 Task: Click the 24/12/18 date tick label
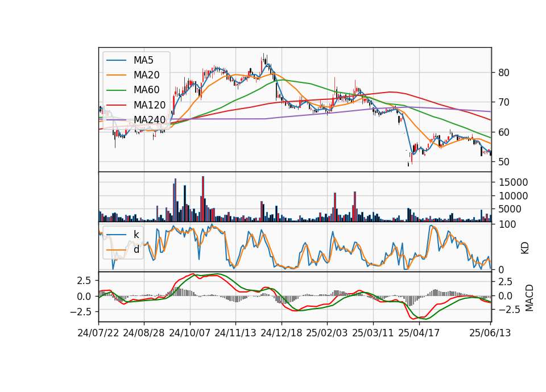point(282,333)
